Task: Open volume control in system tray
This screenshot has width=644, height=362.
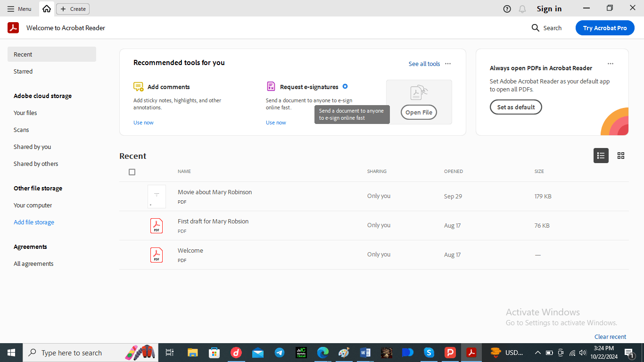Action: tap(583, 353)
